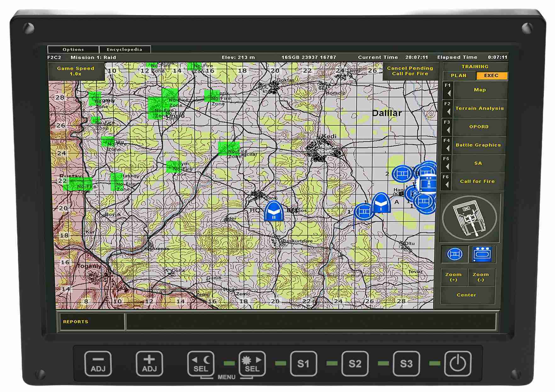Choose the square unit symbol below vehicle diagram
Viewport: 555px width, 392px height.
(x=482, y=254)
